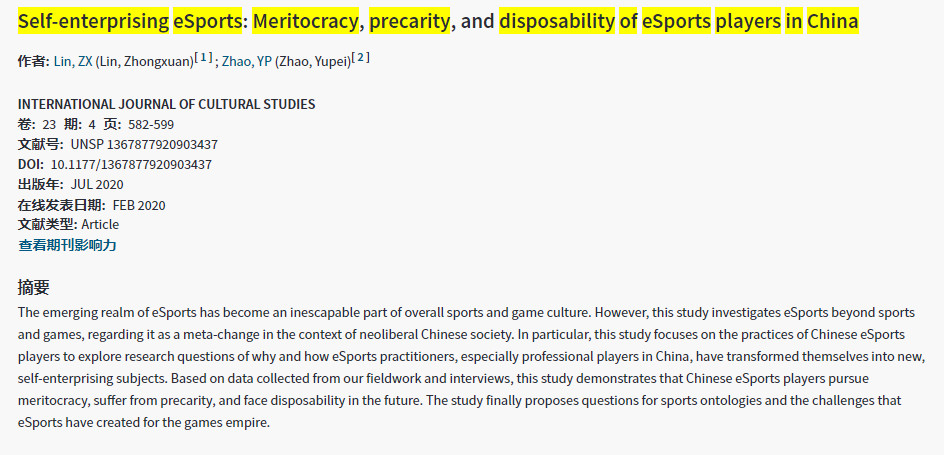
Task: Click the 出版年 value JUL 2020
Action: coord(97,184)
